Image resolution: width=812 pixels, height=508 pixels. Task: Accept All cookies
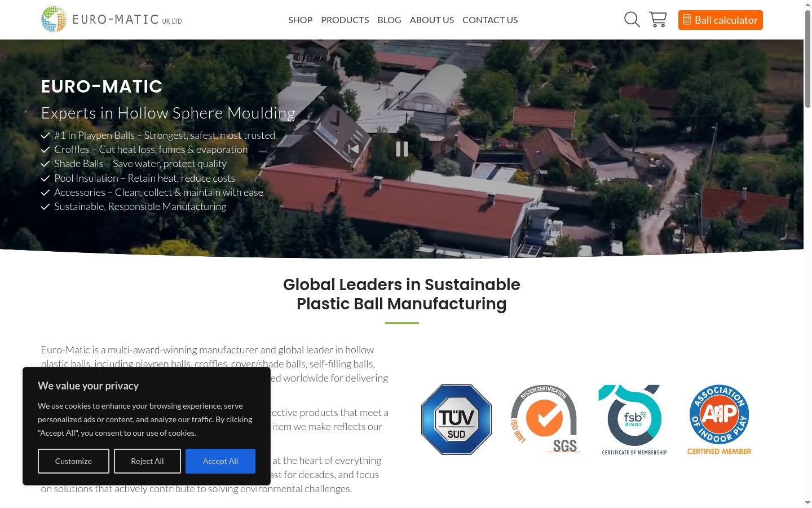click(x=220, y=461)
